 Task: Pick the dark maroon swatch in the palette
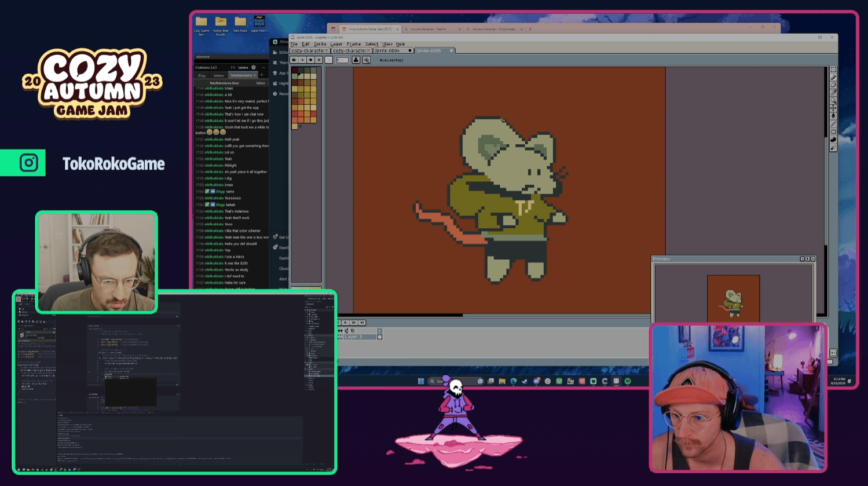[x=295, y=70]
